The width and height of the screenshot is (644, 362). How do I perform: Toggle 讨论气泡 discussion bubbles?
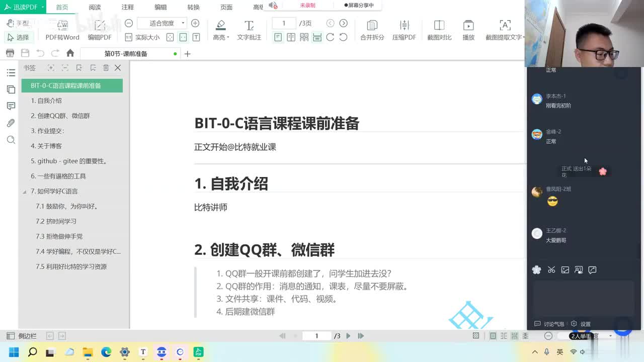(x=549, y=324)
